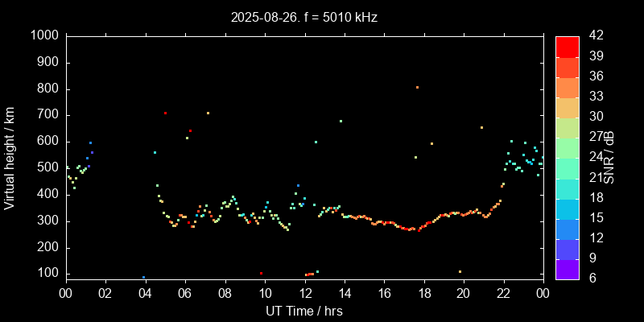Image resolution: width=644 pixels, height=322 pixels.
Task: Click the 12 tick label on the time axis
Action: pos(303,293)
